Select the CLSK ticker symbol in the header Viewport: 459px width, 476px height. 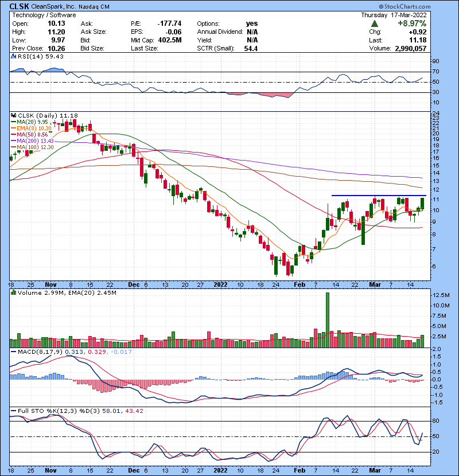point(19,6)
